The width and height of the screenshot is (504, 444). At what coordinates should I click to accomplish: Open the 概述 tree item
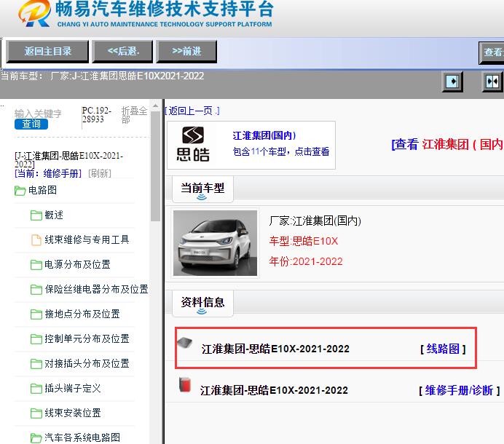pyautogui.click(x=54, y=215)
